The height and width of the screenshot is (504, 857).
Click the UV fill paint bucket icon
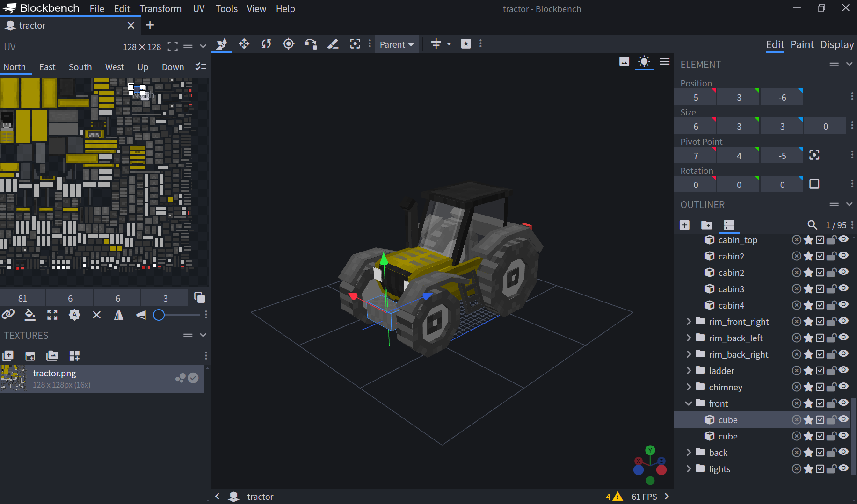tap(30, 315)
